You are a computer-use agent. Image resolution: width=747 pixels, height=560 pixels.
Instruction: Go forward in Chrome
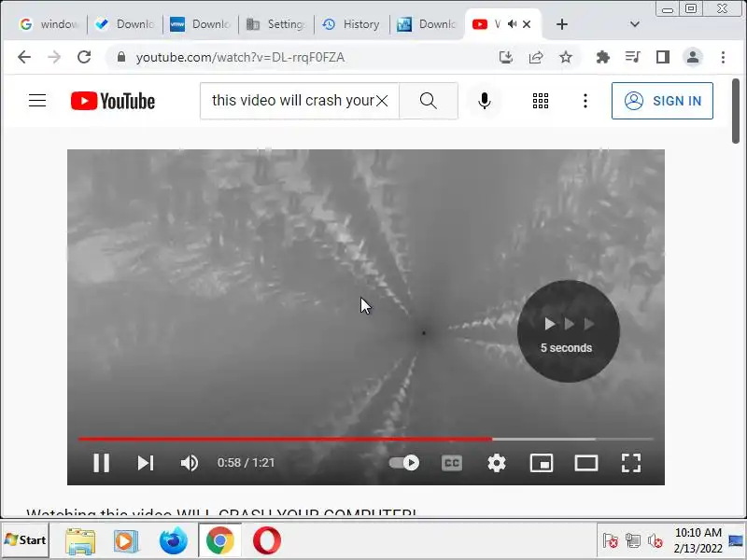(54, 57)
